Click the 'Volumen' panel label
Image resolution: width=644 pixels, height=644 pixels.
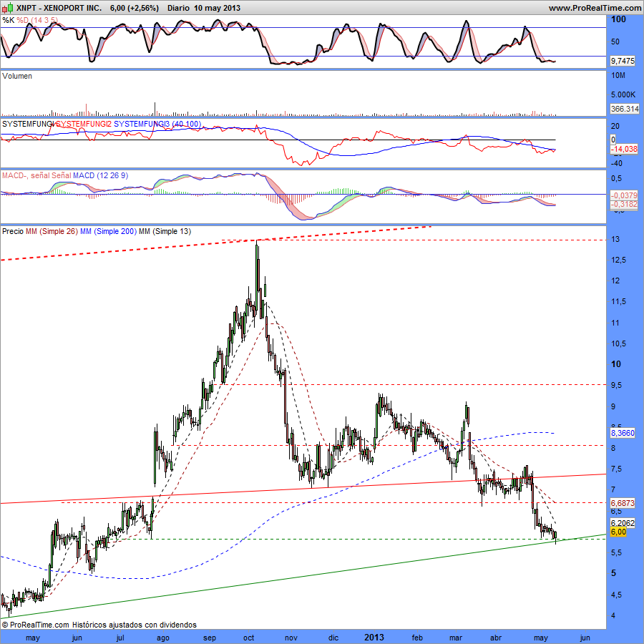(17, 76)
